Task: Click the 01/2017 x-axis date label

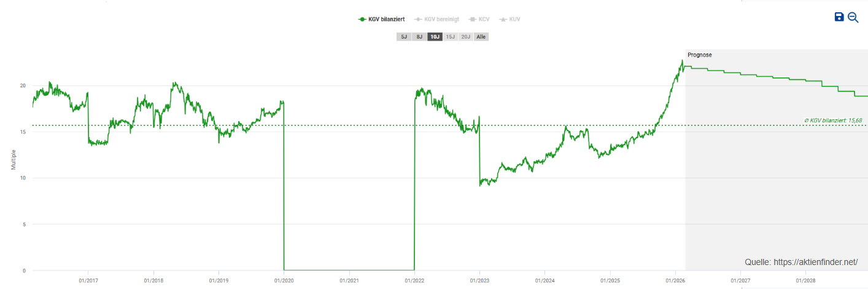Action: pyautogui.click(x=88, y=280)
